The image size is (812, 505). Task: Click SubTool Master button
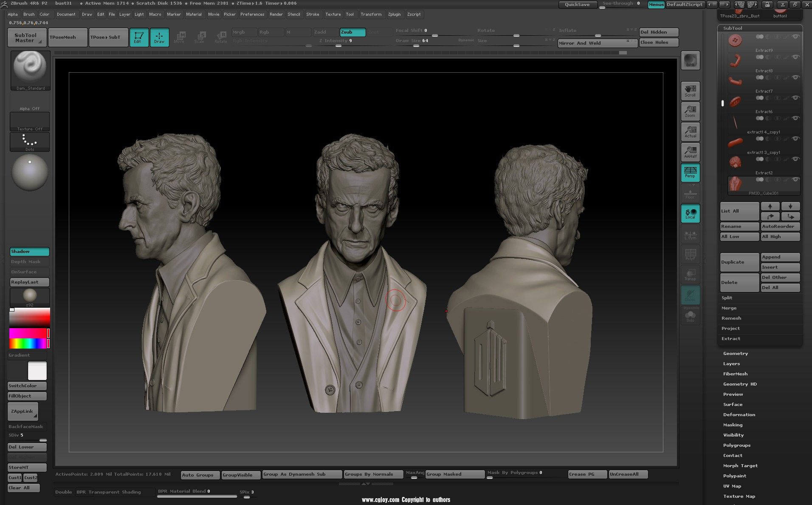tap(26, 38)
